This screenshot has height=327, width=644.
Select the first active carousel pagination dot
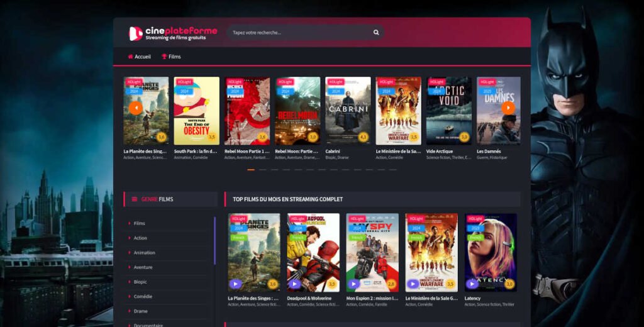point(251,170)
